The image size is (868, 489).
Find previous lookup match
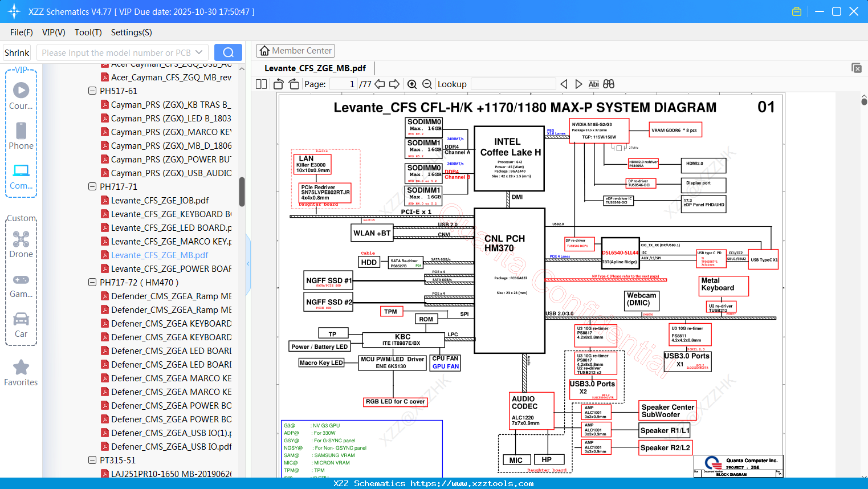564,84
